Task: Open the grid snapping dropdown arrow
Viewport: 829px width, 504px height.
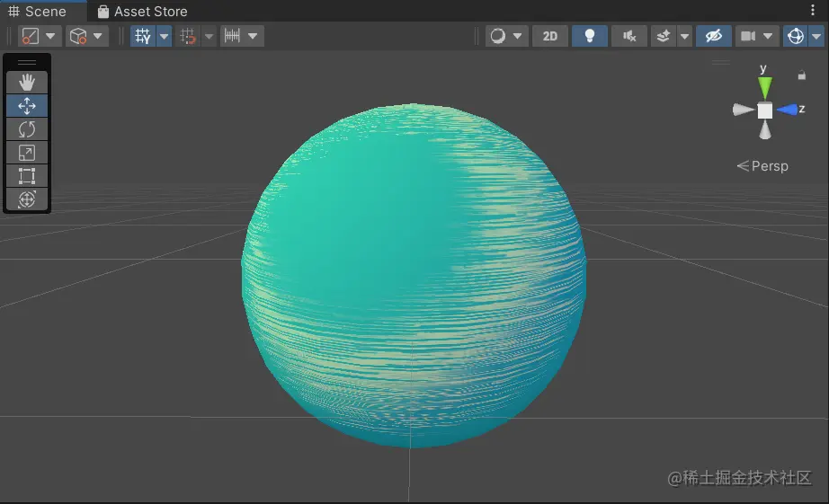Action: 209,36
